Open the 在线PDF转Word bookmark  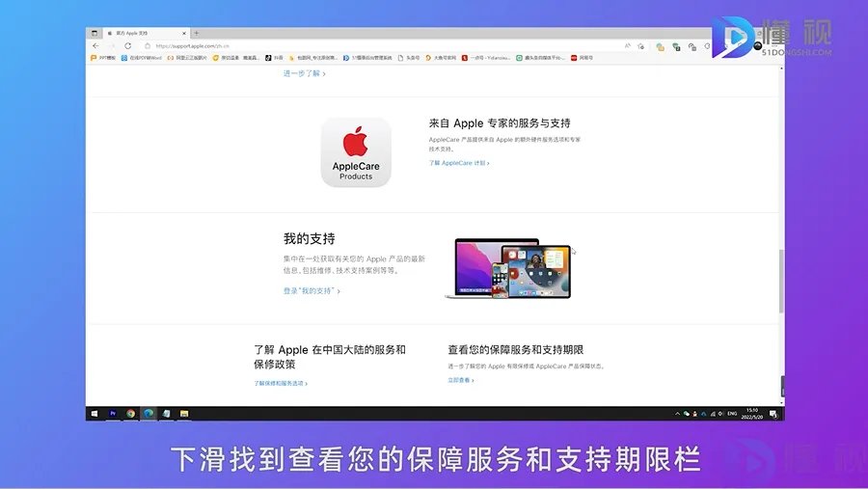coord(141,58)
